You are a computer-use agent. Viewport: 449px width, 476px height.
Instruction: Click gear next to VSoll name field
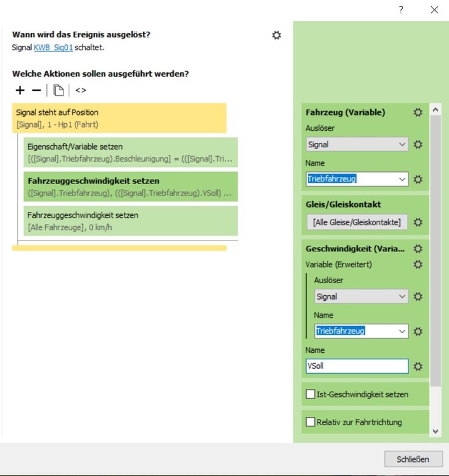[417, 366]
